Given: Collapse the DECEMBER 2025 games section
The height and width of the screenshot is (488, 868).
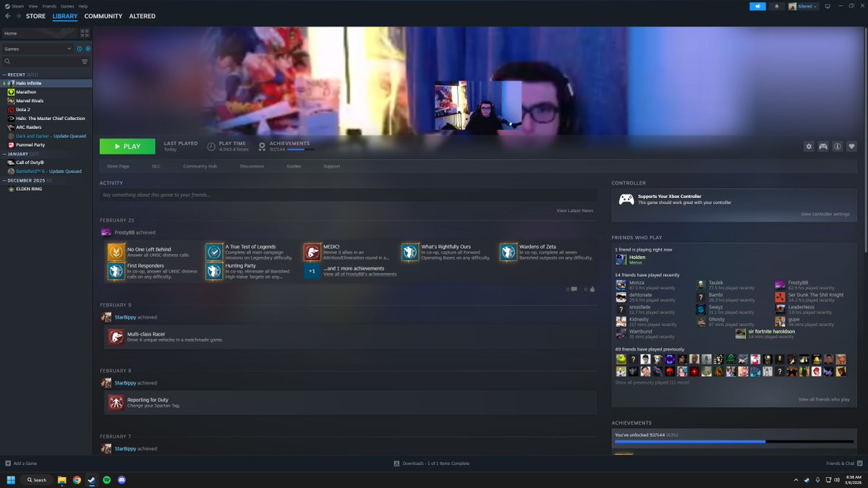Looking at the screenshot, I should [4, 180].
